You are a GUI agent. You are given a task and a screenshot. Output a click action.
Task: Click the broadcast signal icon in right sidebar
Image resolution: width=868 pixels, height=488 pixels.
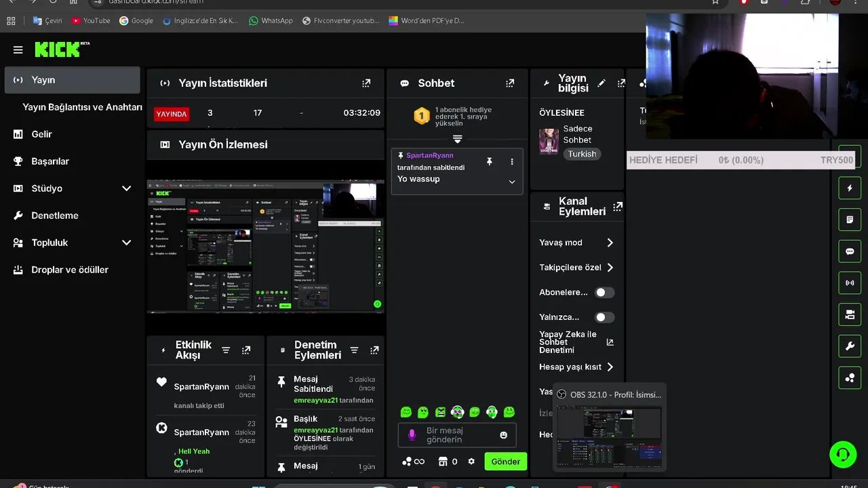pyautogui.click(x=850, y=283)
